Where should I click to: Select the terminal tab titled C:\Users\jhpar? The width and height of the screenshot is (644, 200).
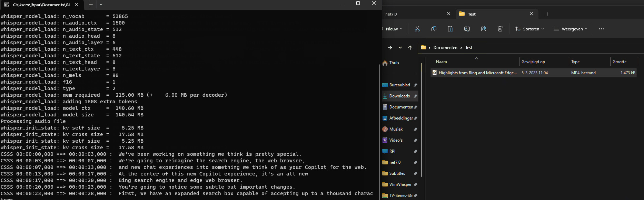pyautogui.click(x=41, y=5)
